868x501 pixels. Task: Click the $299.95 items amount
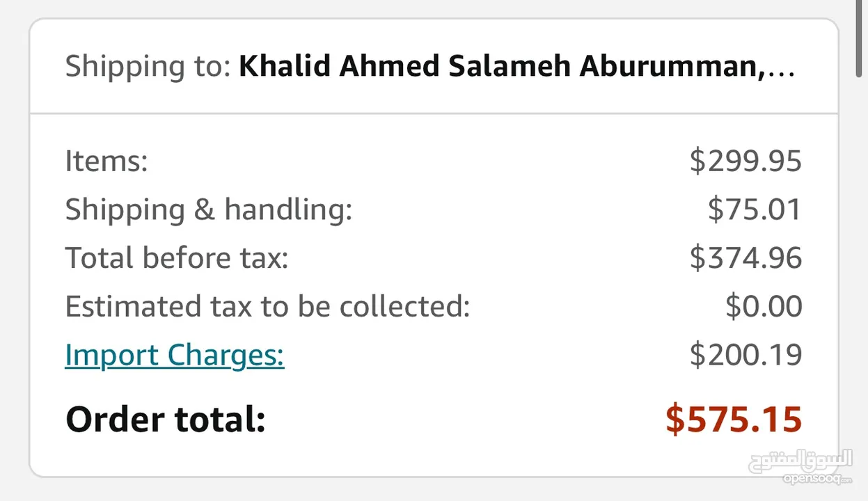click(x=745, y=161)
